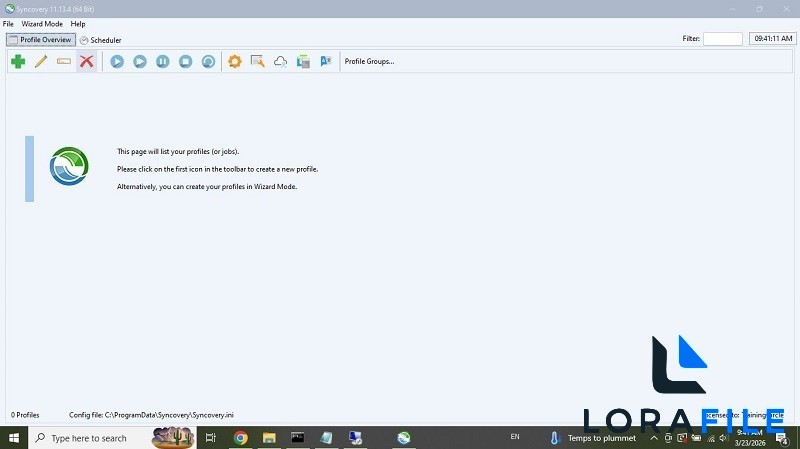Click the Syncovery logo in the welcome panel
This screenshot has height=449, width=800.
(x=69, y=166)
